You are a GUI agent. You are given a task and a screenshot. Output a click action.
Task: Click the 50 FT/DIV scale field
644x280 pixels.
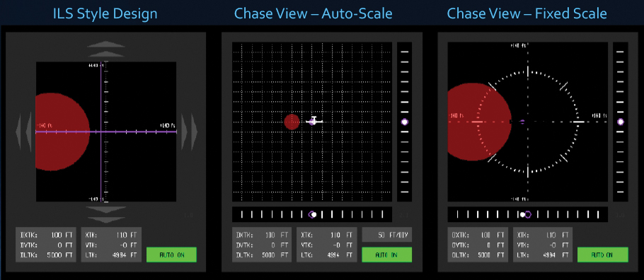tap(387, 235)
